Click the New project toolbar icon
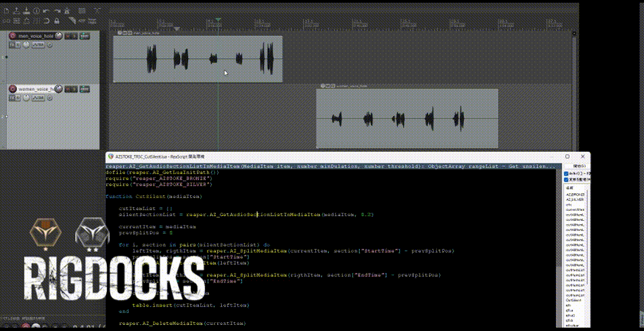This screenshot has width=644, height=331. [7, 11]
